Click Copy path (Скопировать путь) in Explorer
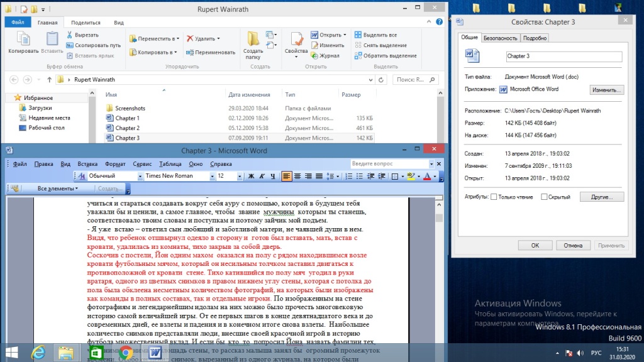 point(93,45)
